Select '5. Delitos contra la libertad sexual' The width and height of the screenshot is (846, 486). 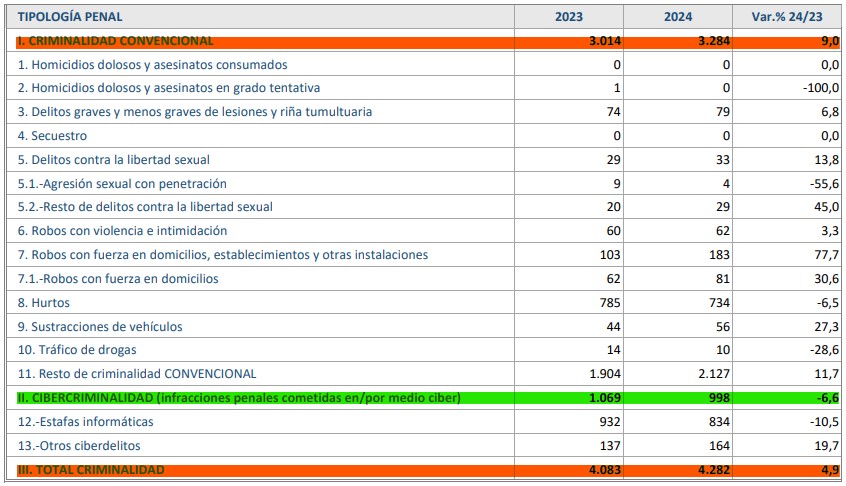[x=114, y=160]
